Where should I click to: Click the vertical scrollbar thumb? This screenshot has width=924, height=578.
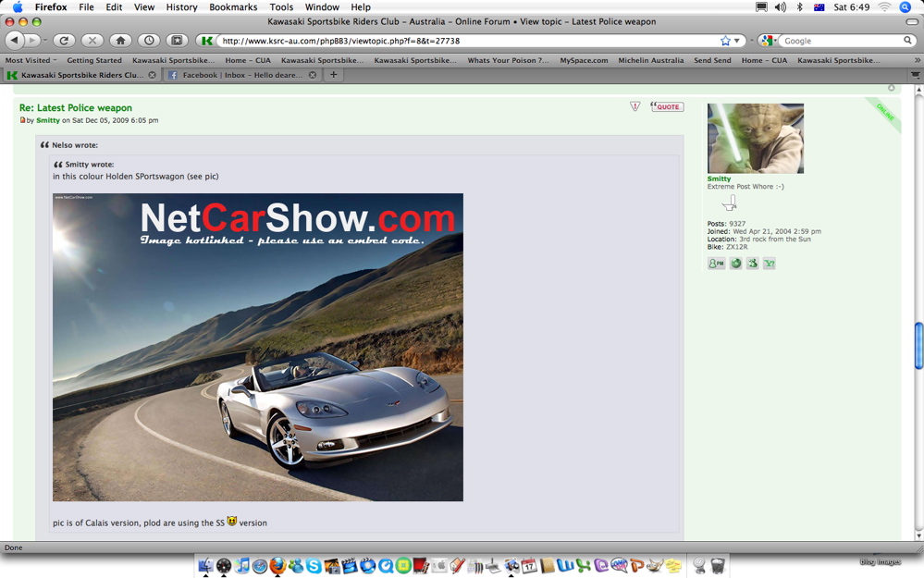pos(918,345)
